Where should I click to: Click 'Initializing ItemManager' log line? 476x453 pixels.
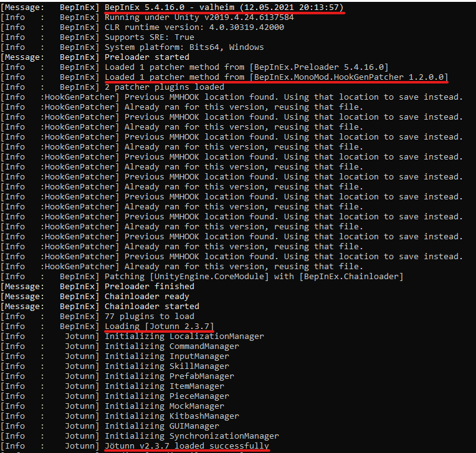click(x=164, y=386)
